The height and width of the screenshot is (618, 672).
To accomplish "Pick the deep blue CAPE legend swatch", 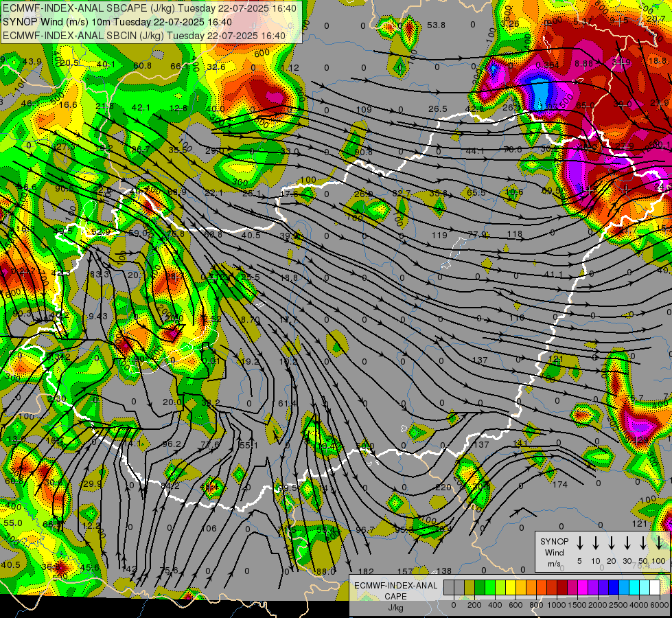I will coord(613,587).
